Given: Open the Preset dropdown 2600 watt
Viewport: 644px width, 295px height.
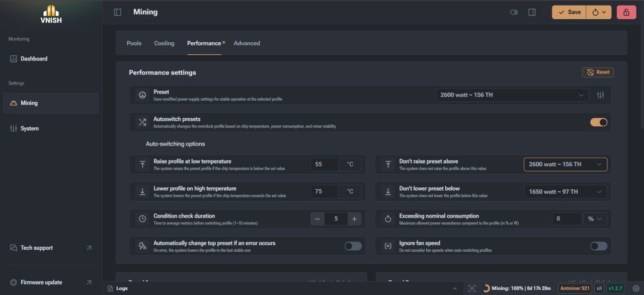Looking at the screenshot, I should click(512, 95).
